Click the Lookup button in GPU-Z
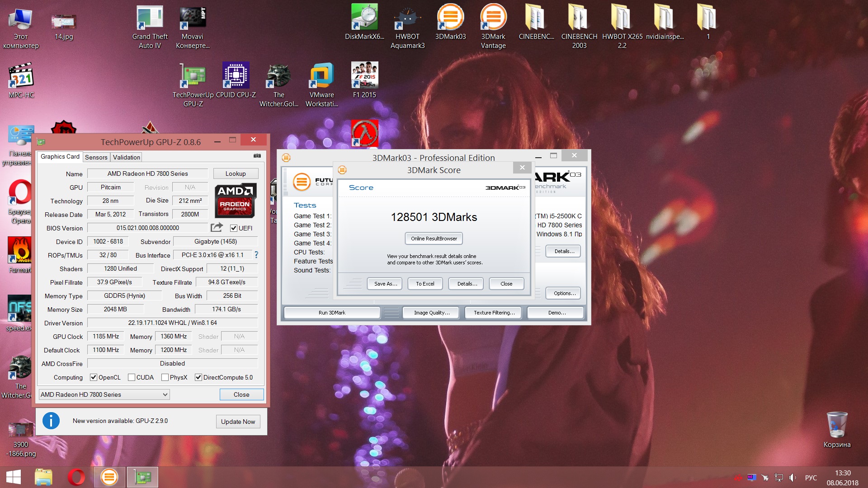The image size is (868, 488). [x=236, y=174]
